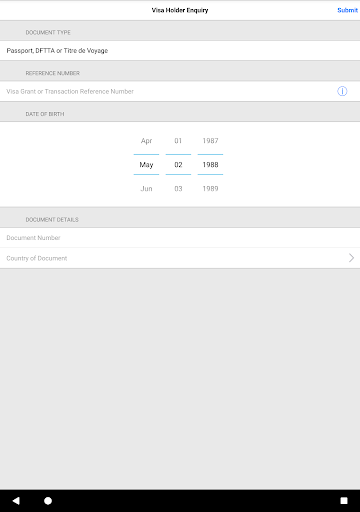The height and width of the screenshot is (512, 360).
Task: Tap the selected year 1988
Action: (x=210, y=165)
